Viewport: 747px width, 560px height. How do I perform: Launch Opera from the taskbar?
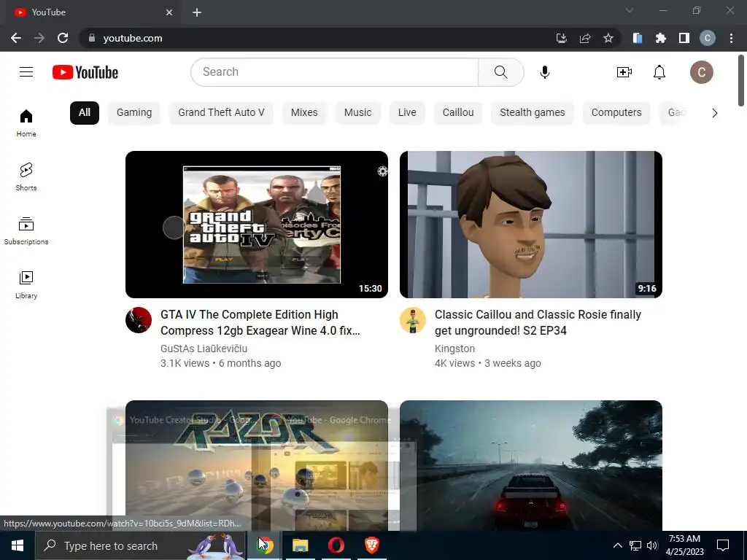tap(336, 545)
